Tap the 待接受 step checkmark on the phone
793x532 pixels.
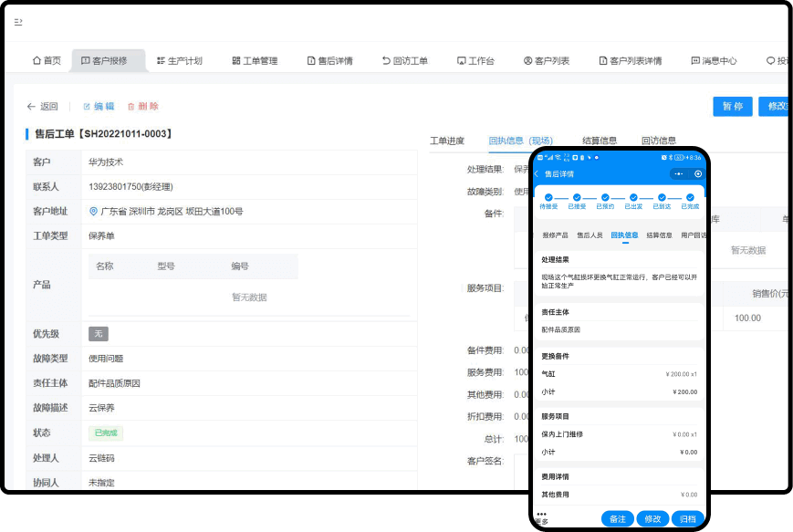pyautogui.click(x=548, y=197)
